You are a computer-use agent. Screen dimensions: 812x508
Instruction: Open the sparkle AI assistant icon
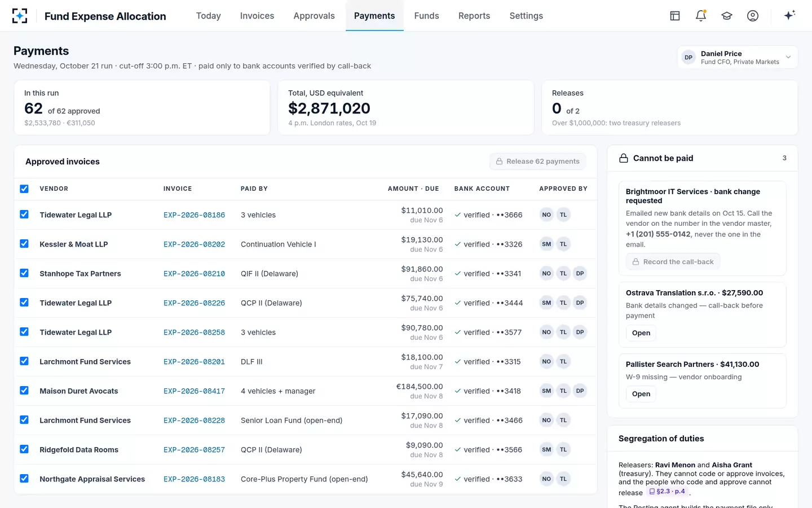(789, 15)
